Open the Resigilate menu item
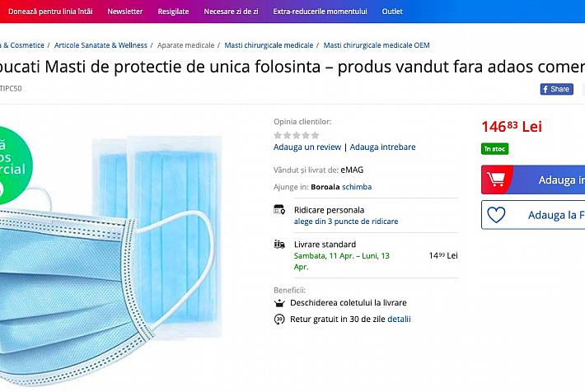Image resolution: width=585 pixels, height=392 pixels. coord(174,12)
